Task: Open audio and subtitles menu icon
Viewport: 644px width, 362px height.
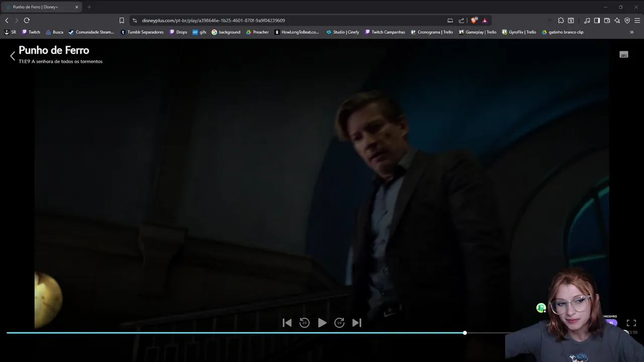Action: click(x=624, y=54)
